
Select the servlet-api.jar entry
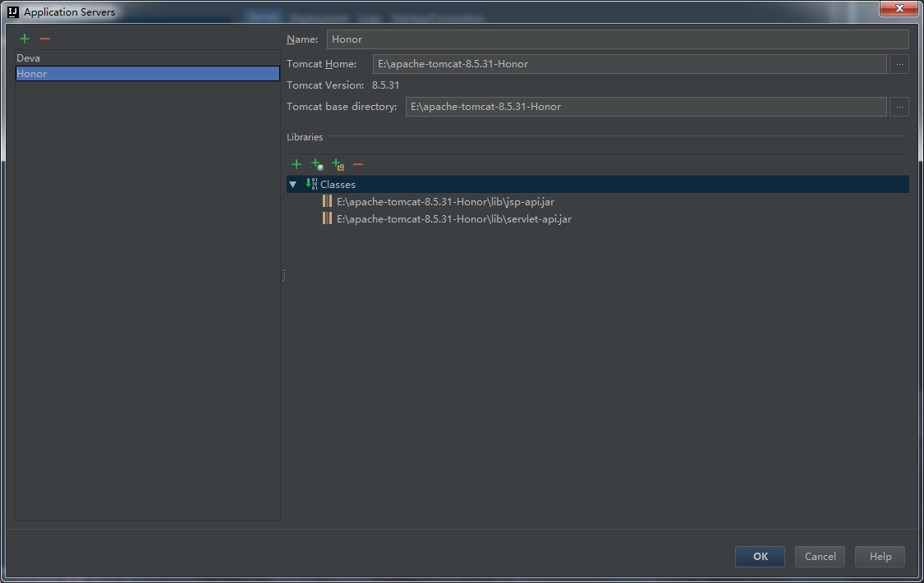[454, 218]
